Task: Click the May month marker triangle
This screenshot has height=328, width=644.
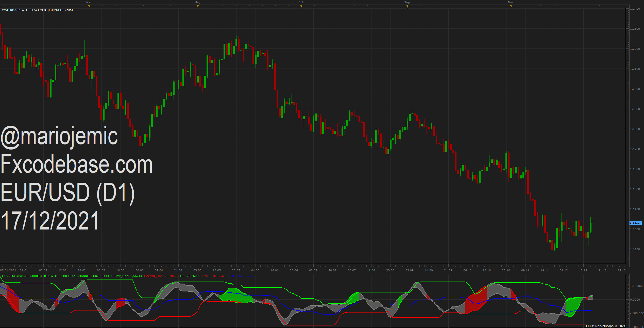Action: coord(198,6)
